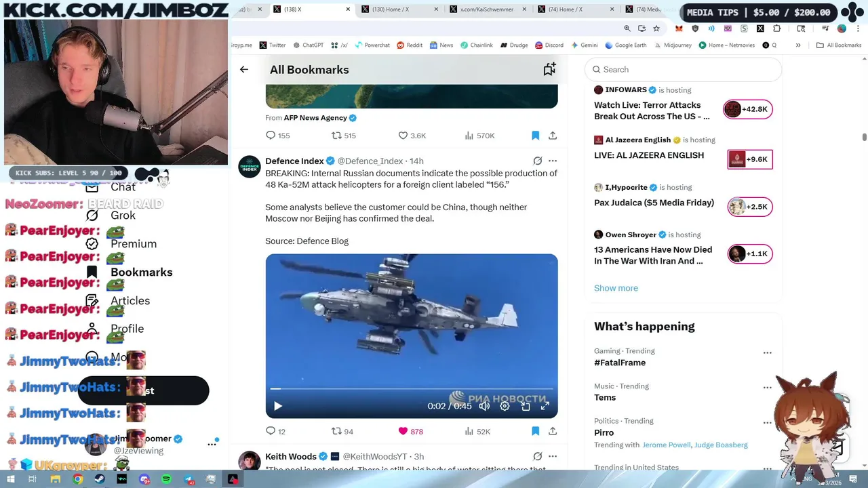Open Chrome from the taskbar
The width and height of the screenshot is (868, 488).
78,479
